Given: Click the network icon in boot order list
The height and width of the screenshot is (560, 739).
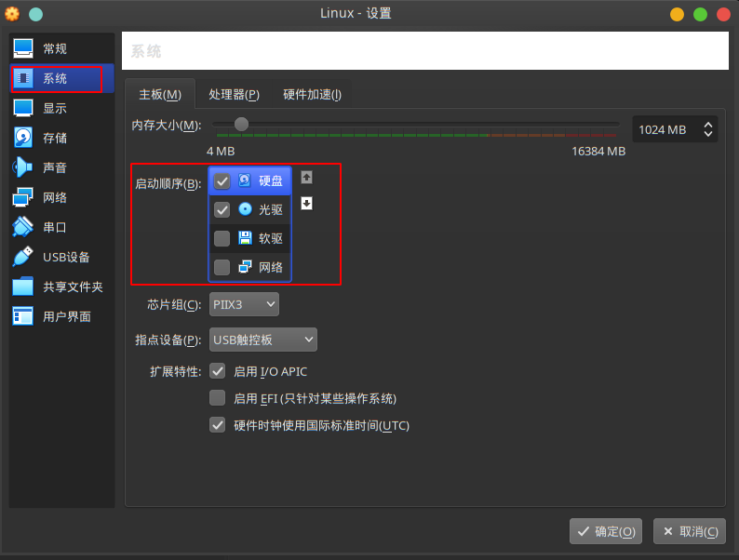Looking at the screenshot, I should click(245, 267).
